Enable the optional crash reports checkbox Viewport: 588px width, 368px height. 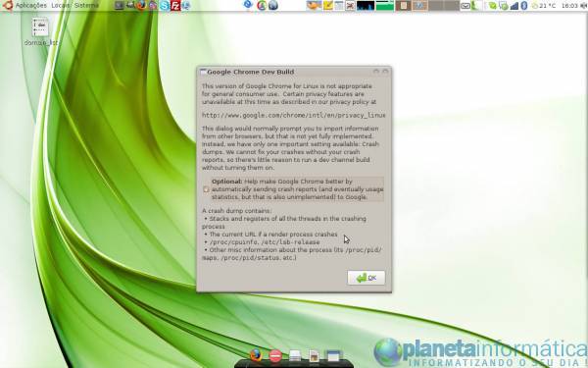206,189
